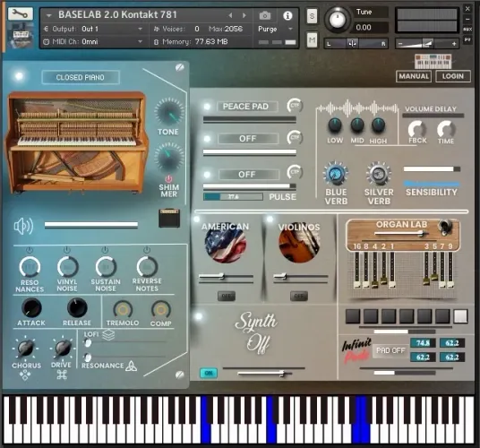The width and height of the screenshot is (480, 448).
Task: Click the COMP knob
Action: (x=161, y=310)
